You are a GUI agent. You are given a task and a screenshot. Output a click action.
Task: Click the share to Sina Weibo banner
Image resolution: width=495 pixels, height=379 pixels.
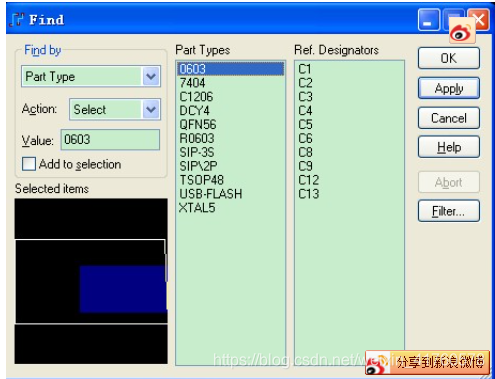tap(428, 362)
